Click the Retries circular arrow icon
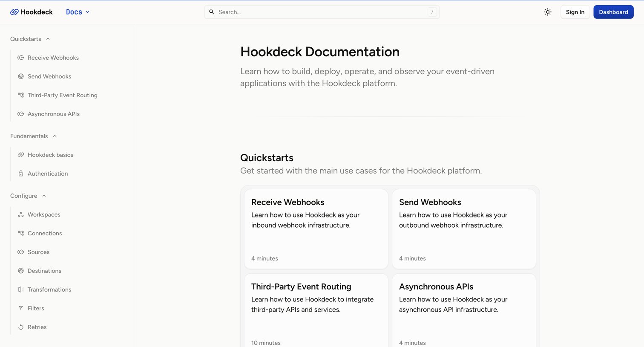The image size is (644, 347). pos(21,327)
